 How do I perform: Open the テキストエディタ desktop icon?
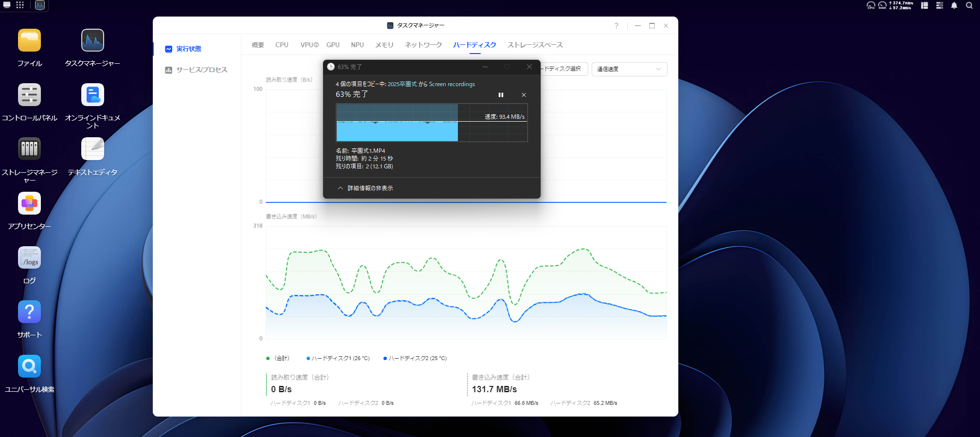[92, 149]
